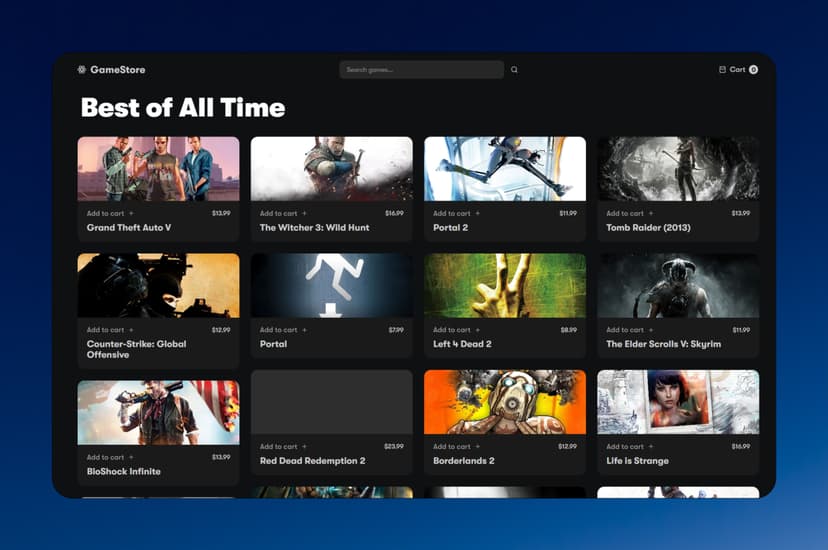The height and width of the screenshot is (550, 828).
Task: Select the BioShock Infinite title
Action: click(124, 471)
